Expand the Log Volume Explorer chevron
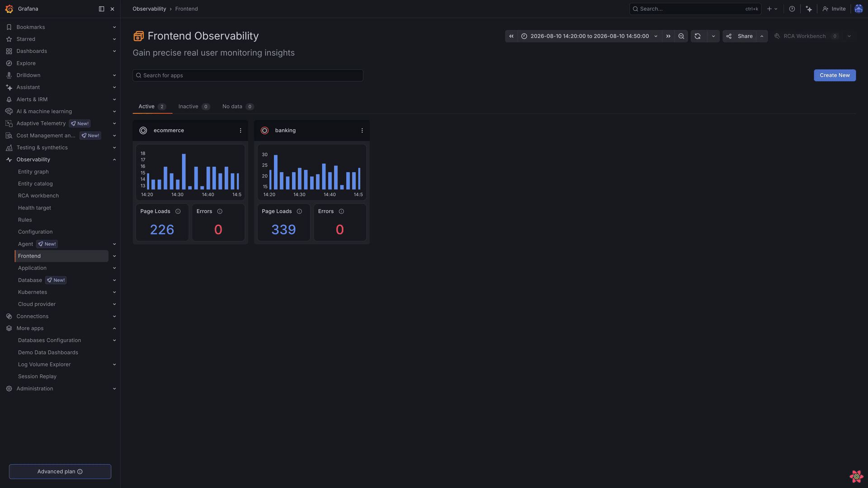The height and width of the screenshot is (488, 868). (114, 365)
